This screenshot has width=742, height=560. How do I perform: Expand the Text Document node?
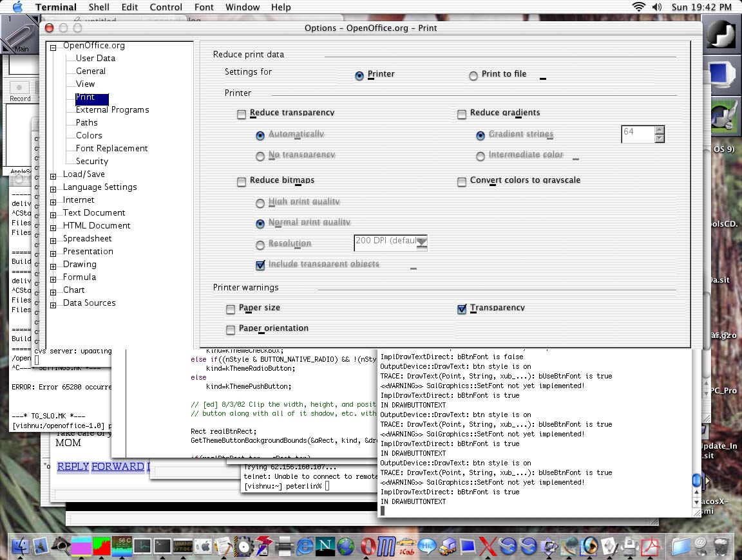pos(53,215)
